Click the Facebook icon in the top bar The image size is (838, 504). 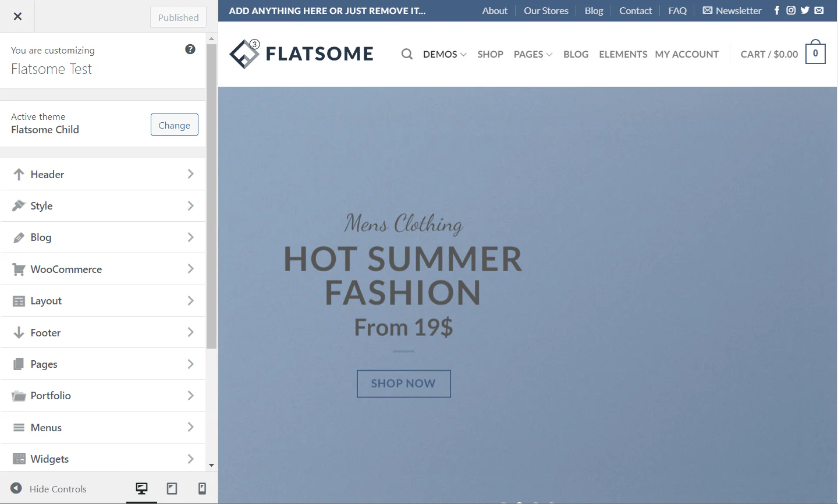coord(777,10)
